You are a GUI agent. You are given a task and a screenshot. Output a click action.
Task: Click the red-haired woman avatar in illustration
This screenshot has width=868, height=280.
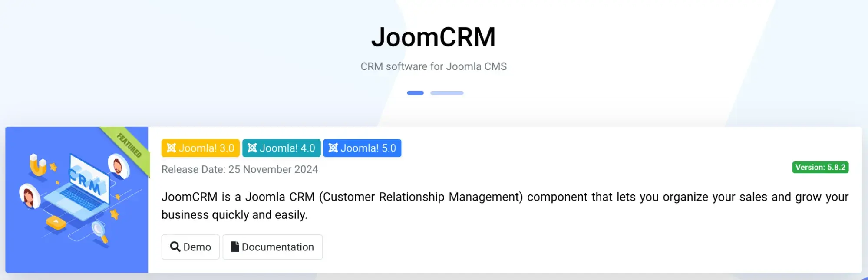coord(29,196)
